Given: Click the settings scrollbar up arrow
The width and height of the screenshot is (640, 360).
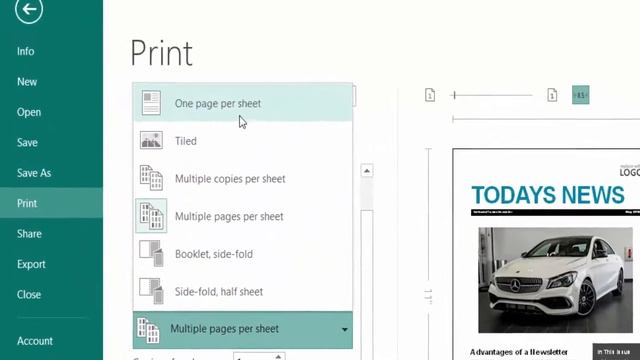Looking at the screenshot, I should click(367, 171).
